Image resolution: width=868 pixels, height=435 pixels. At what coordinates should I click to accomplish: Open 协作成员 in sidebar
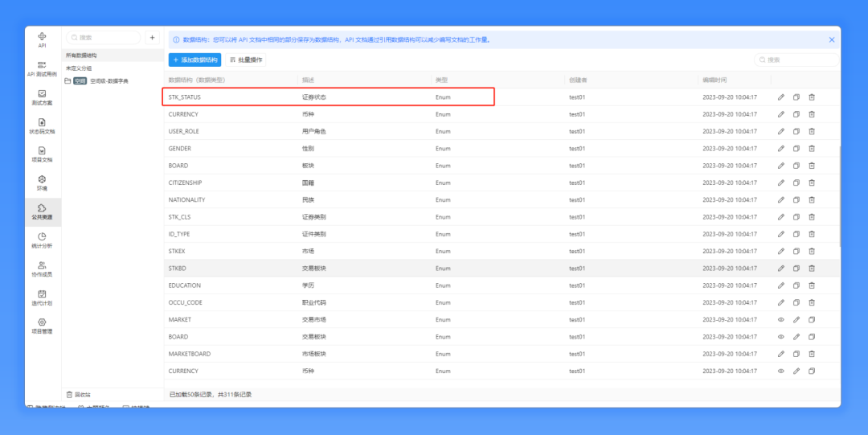pos(42,269)
